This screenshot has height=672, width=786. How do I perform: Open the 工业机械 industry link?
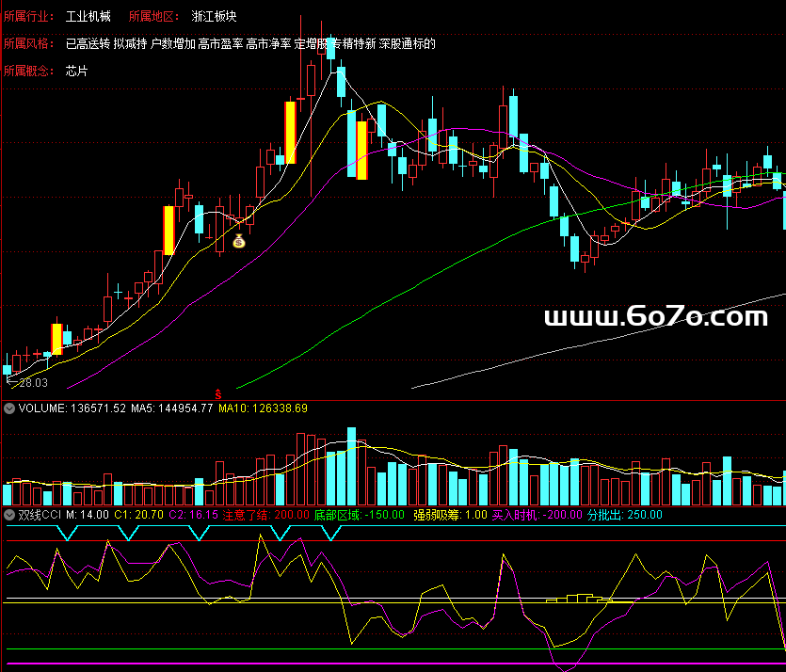point(88,17)
